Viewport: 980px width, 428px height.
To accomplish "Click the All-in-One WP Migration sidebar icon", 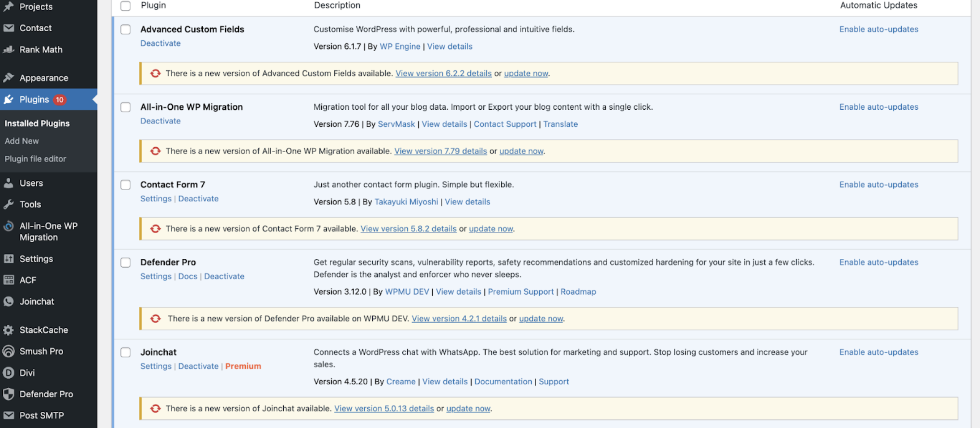I will point(9,226).
